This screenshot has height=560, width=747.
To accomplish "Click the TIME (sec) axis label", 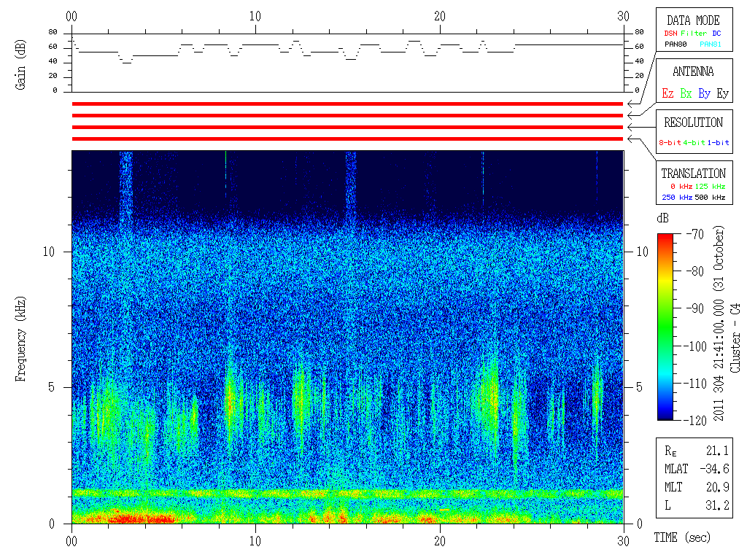I will coord(682,537).
